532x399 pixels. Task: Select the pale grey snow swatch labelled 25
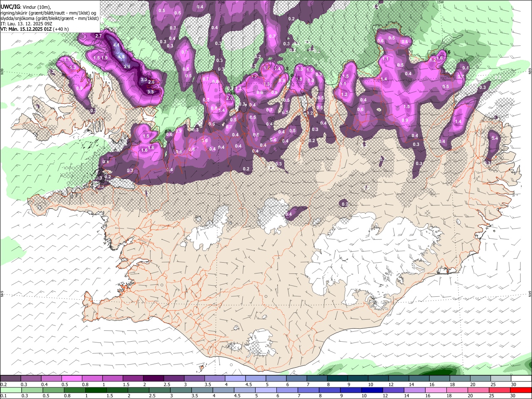[x=501, y=379]
